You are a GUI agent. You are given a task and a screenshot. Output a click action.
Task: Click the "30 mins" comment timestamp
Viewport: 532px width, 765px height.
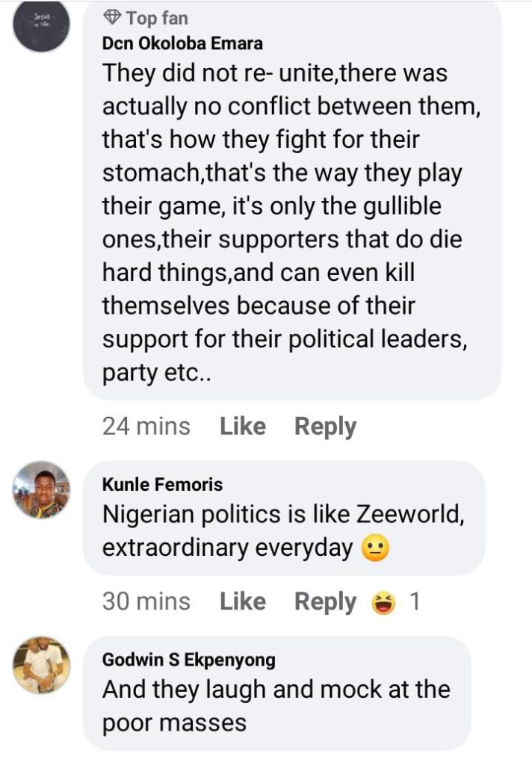pyautogui.click(x=146, y=602)
